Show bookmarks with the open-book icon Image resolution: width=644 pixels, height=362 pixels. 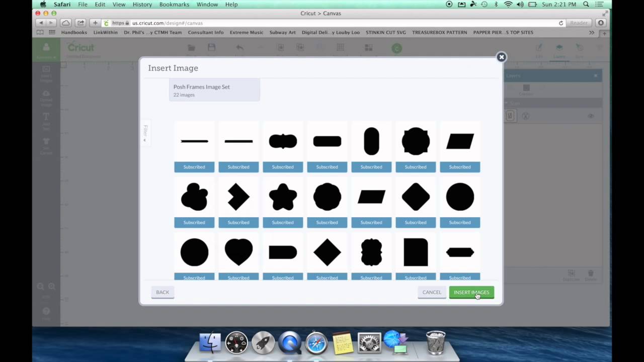coord(40,32)
